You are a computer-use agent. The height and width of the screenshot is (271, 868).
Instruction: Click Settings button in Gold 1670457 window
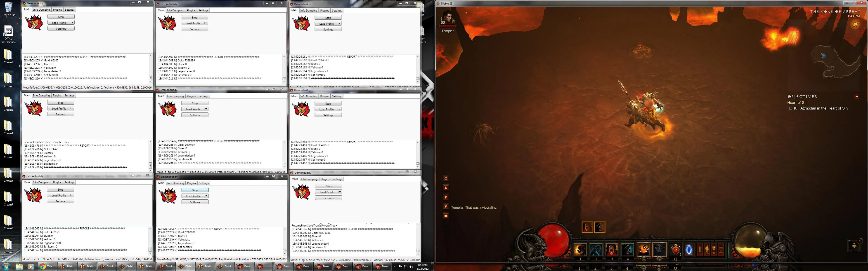pyautogui.click(x=195, y=115)
